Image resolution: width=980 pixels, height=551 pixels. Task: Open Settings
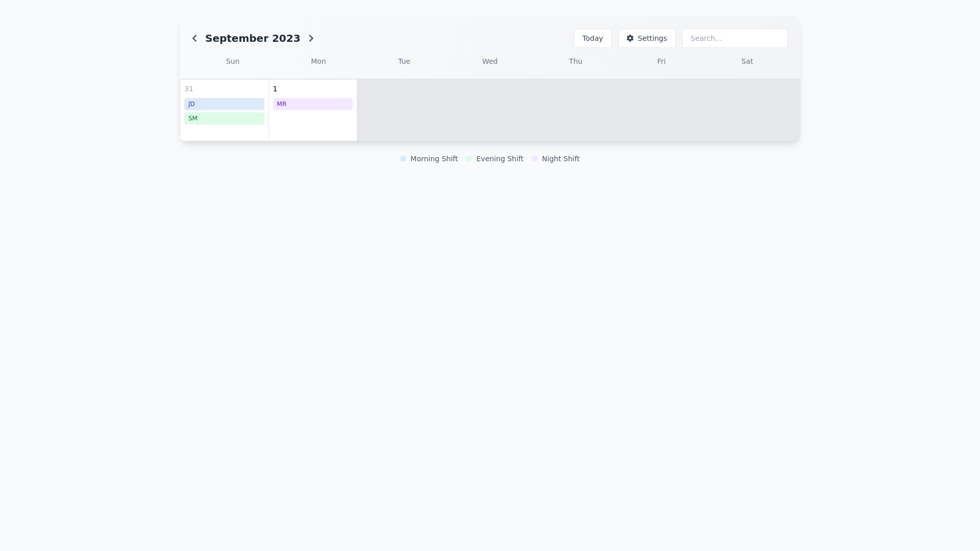(x=646, y=38)
